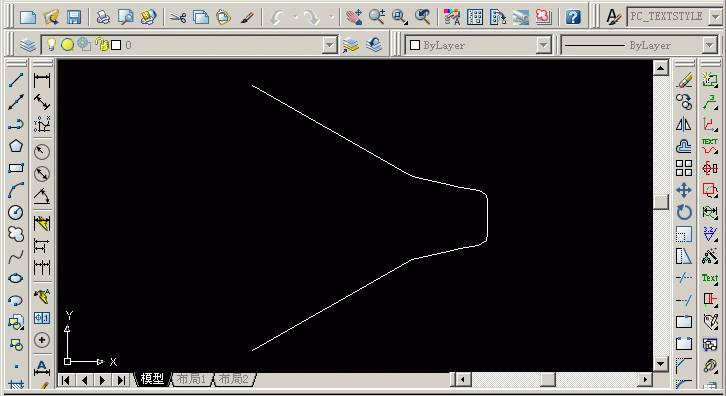The image size is (726, 396).
Task: Select the Spline tool
Action: point(16,256)
